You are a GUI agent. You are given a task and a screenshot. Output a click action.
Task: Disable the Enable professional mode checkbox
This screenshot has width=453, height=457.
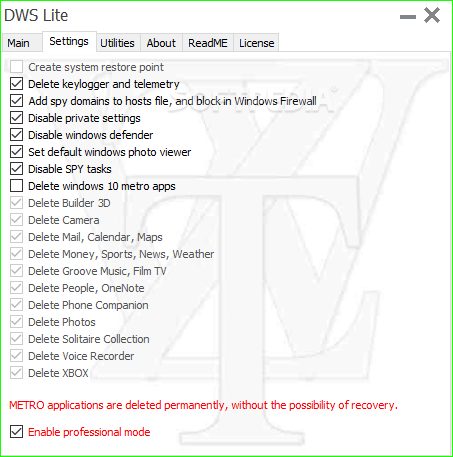[16, 432]
